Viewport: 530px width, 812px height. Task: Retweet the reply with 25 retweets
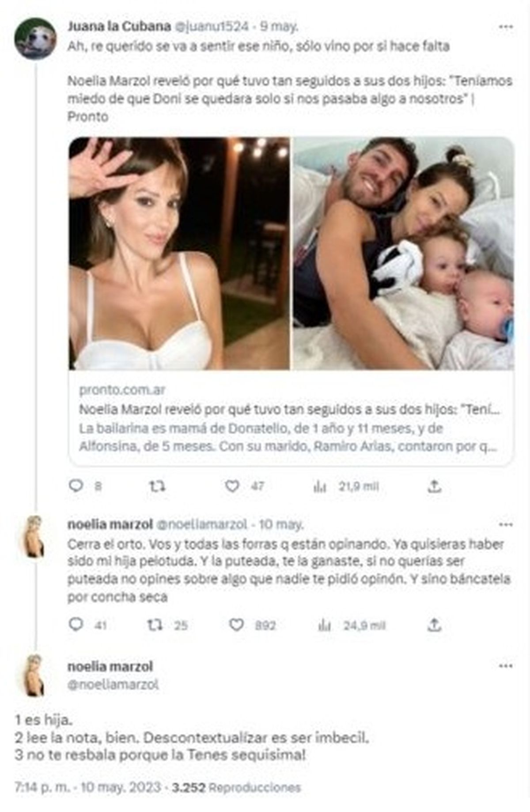point(155,625)
